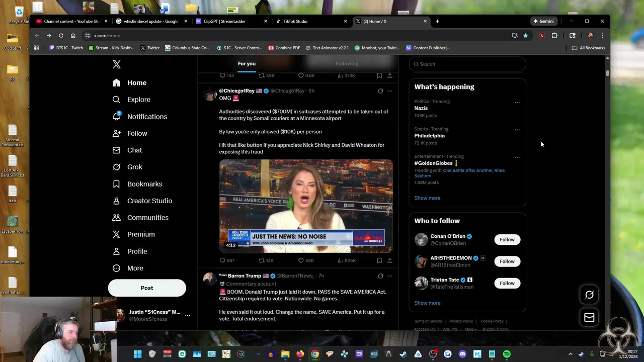The width and height of the screenshot is (644, 362).
Task: Click the Post button
Action: pos(147,288)
